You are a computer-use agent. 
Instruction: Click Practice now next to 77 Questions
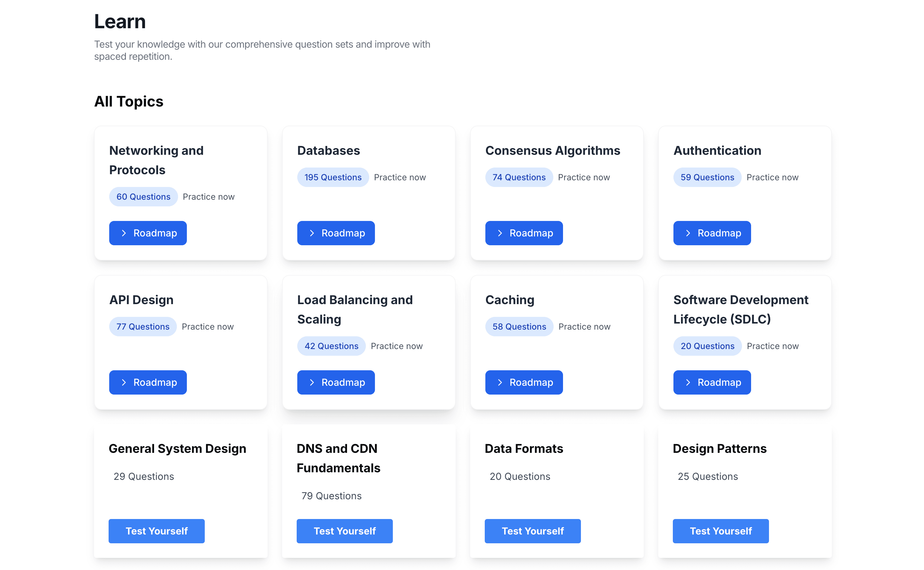coord(207,327)
